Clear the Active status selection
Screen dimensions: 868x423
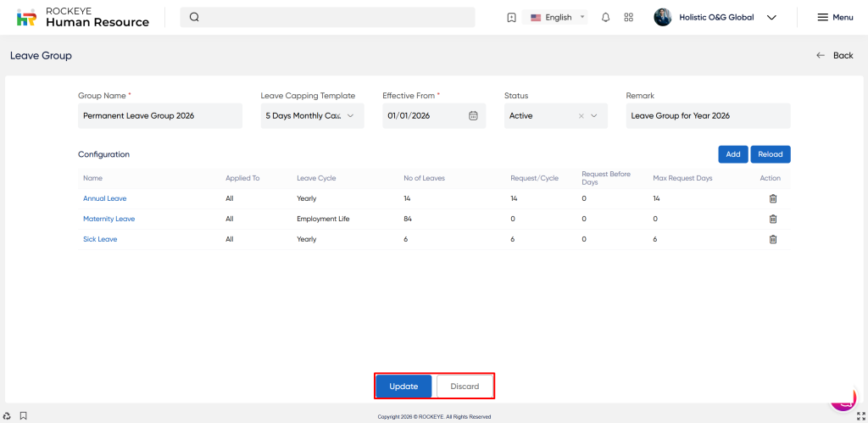coord(581,116)
